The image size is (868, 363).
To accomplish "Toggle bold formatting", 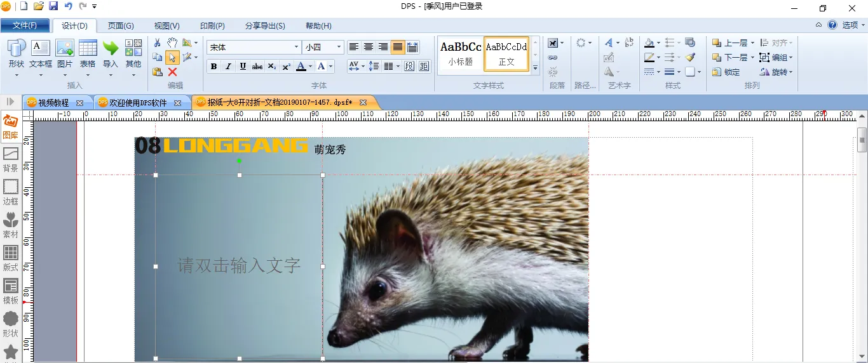I will (214, 67).
